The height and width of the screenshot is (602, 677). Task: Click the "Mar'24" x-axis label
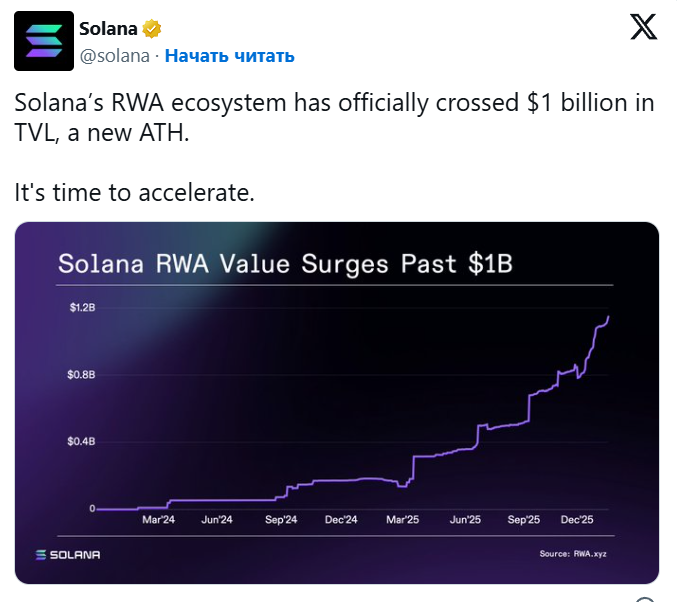158,520
